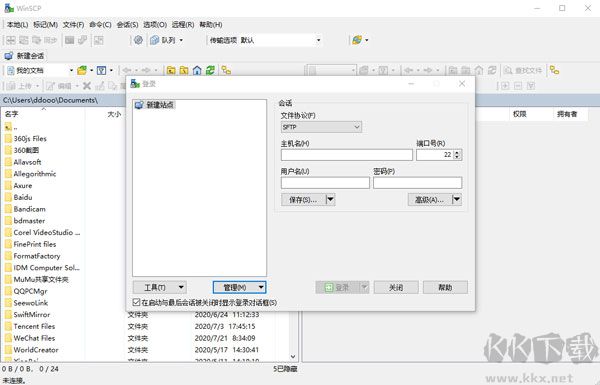Click the local panel Forward arrow

146,70
